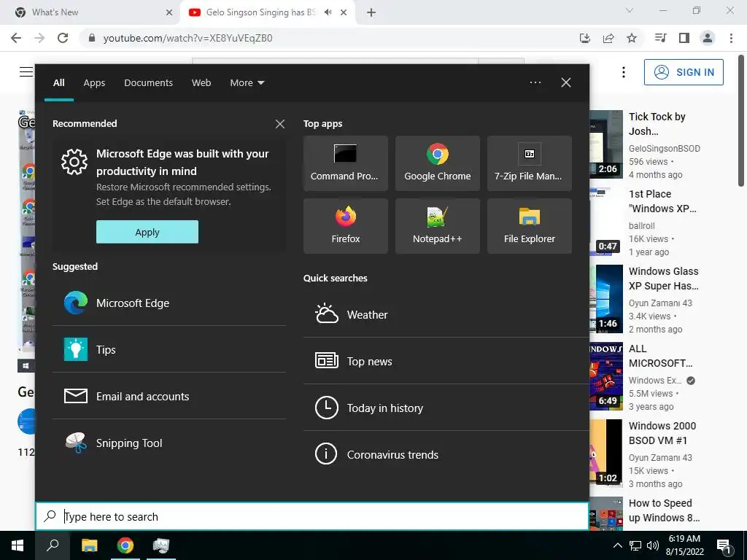The width and height of the screenshot is (747, 560).
Task: Open Tick Tock by Josh video
Action: (x=657, y=123)
